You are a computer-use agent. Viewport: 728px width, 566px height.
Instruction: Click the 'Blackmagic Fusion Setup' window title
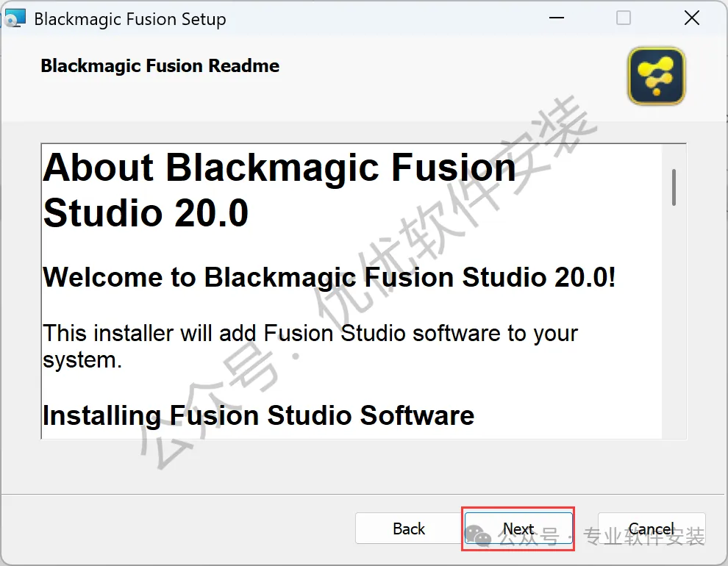[x=130, y=19]
